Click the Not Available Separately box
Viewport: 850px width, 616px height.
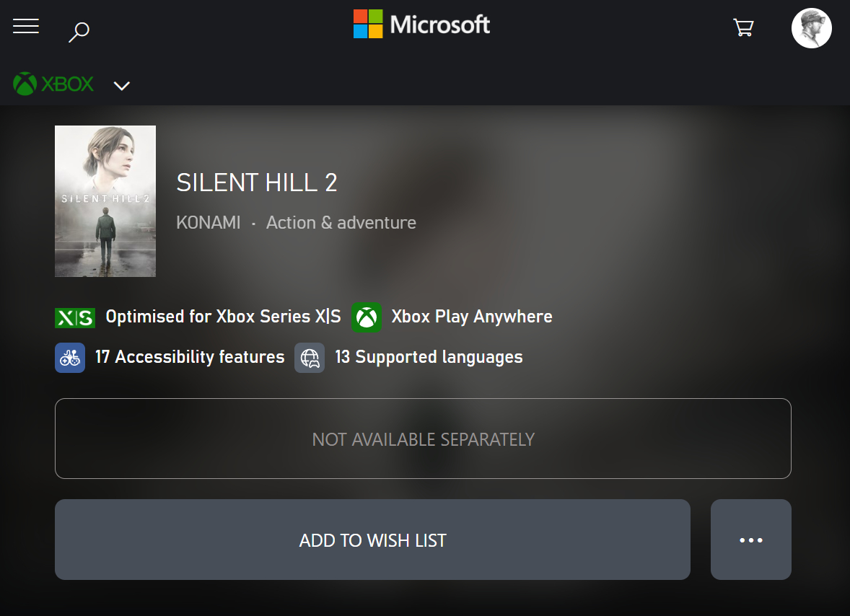point(423,439)
